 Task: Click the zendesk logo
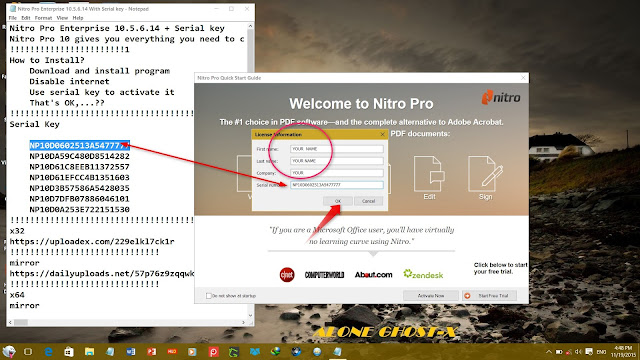point(423,274)
